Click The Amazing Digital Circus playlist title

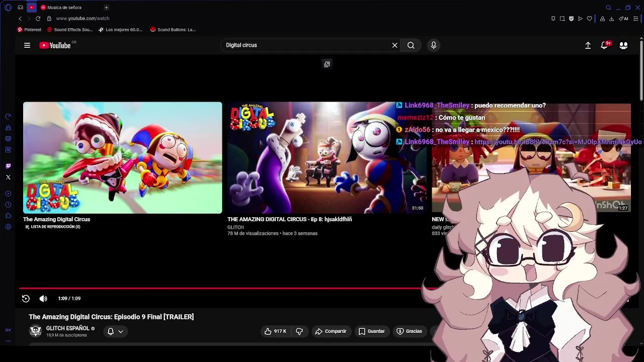coord(56,219)
